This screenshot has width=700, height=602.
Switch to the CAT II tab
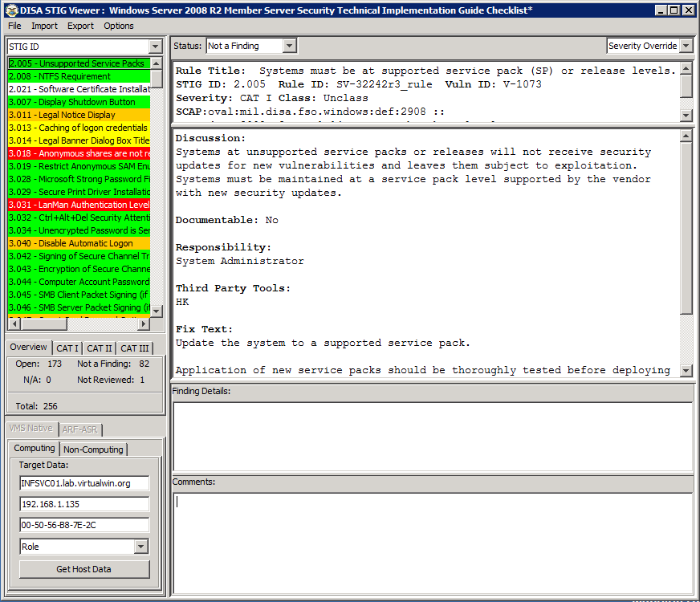(99, 348)
